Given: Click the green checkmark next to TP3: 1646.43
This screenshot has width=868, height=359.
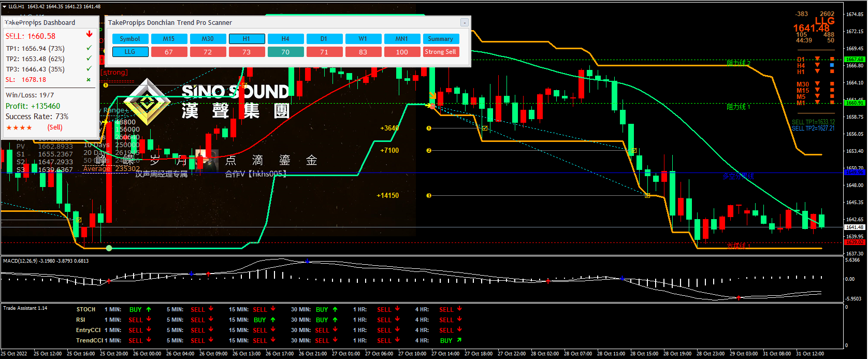Looking at the screenshot, I should click(89, 68).
